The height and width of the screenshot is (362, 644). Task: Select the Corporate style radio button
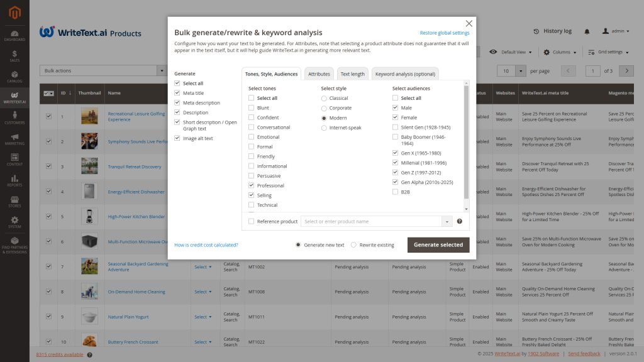pyautogui.click(x=324, y=108)
